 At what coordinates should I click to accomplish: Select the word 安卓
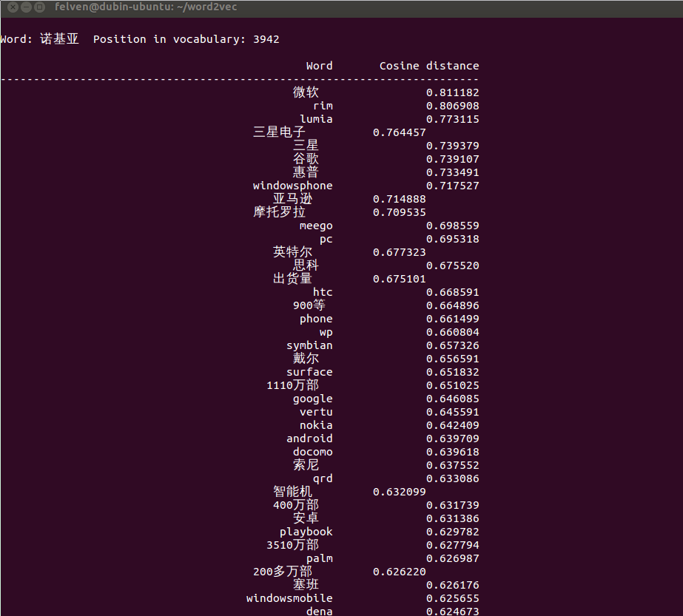tap(306, 518)
